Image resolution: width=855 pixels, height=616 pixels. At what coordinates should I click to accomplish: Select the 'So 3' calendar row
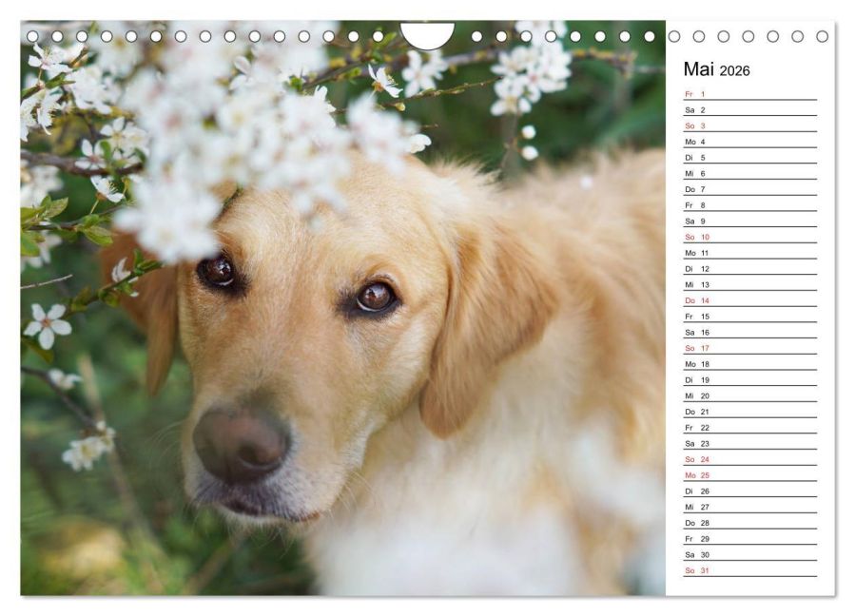(749, 125)
